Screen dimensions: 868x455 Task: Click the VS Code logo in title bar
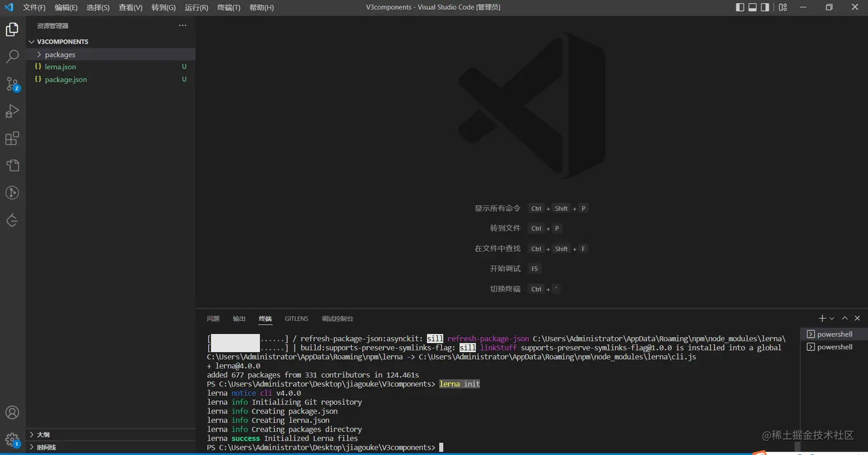(9, 7)
